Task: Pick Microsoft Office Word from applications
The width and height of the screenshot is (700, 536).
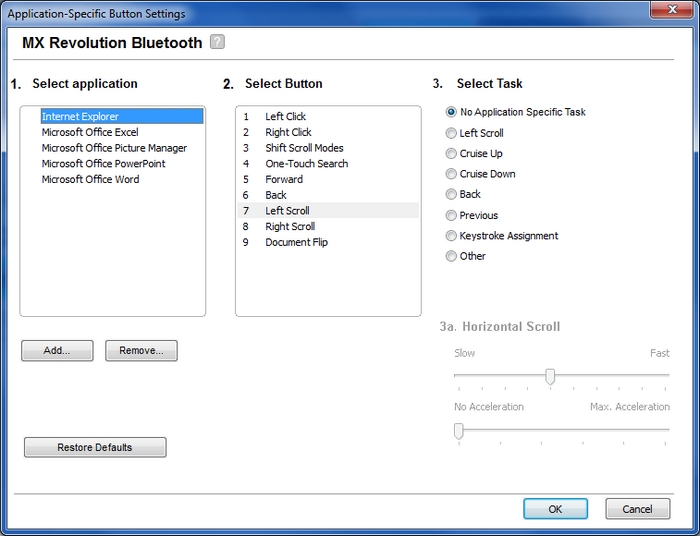Action: click(90, 179)
